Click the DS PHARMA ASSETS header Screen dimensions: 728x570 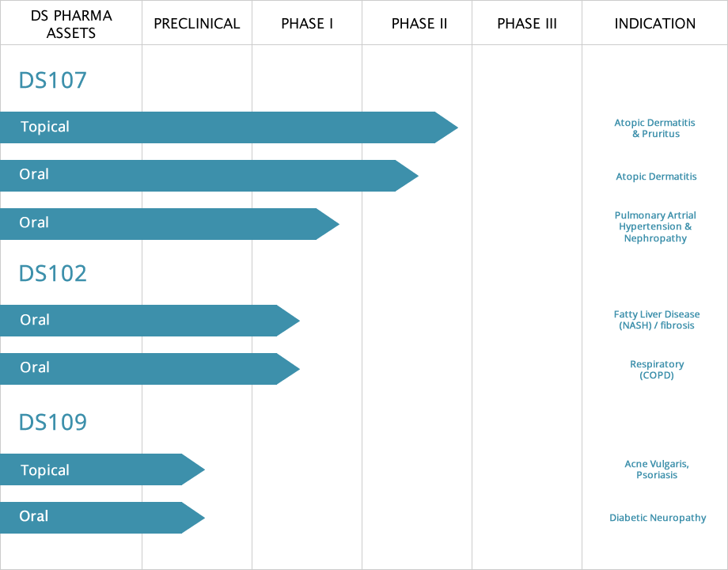[x=71, y=23]
